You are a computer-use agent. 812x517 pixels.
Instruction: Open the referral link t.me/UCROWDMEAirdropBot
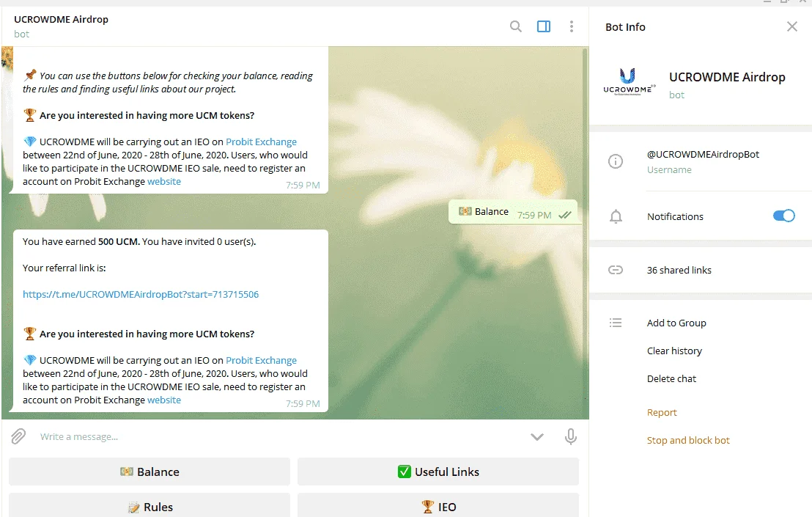[140, 294]
